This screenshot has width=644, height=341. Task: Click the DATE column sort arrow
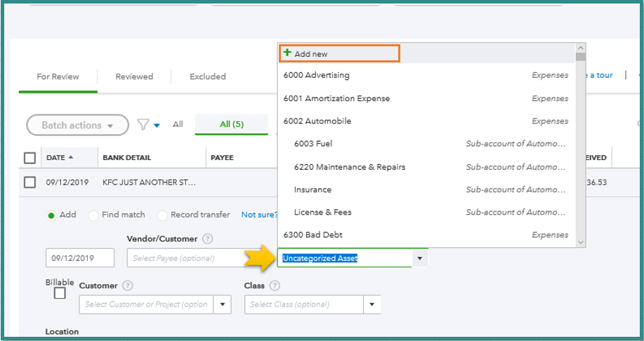[x=70, y=158]
